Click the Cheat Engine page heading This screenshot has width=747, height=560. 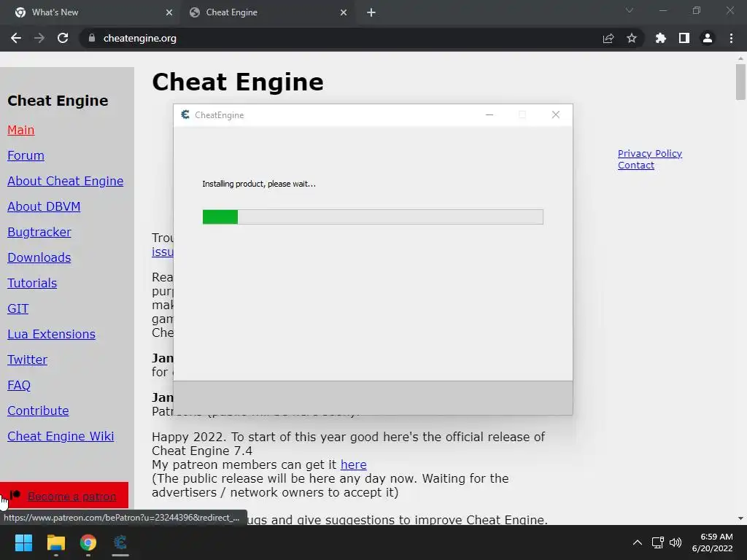(238, 82)
